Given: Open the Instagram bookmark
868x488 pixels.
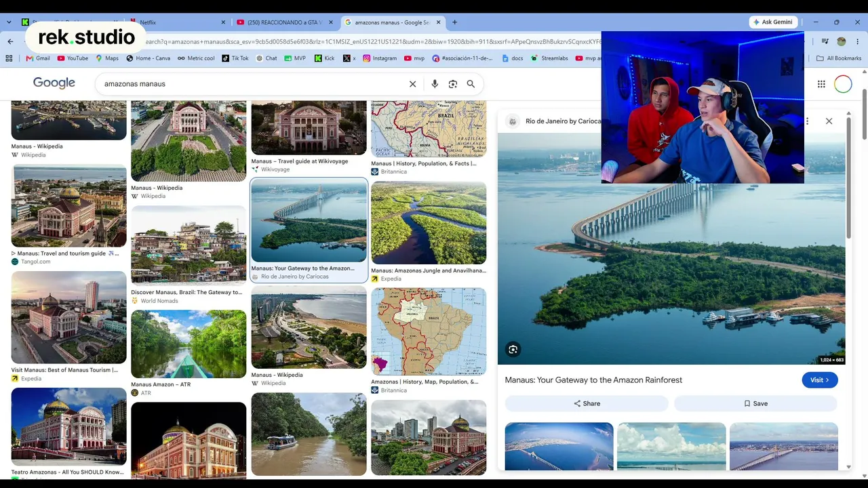Looking at the screenshot, I should click(380, 58).
